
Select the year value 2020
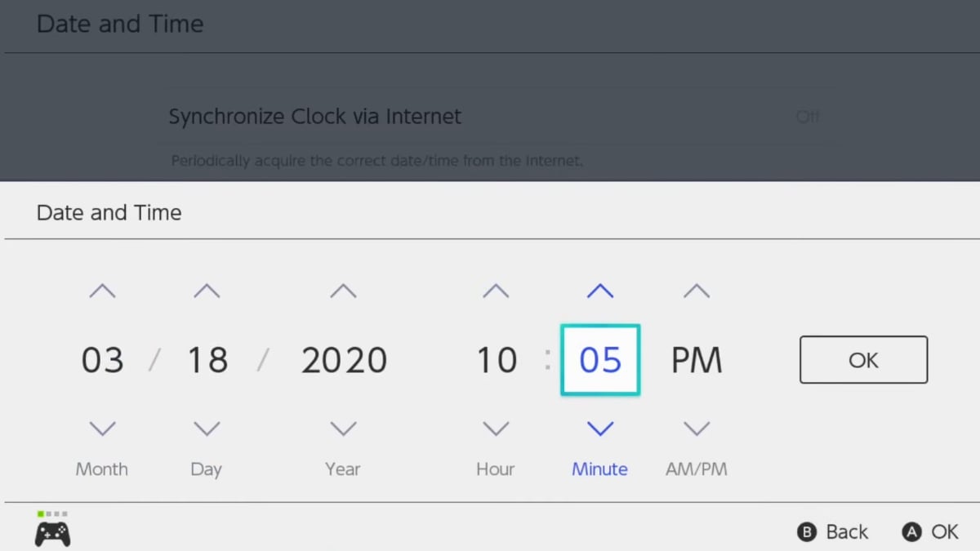(x=344, y=360)
